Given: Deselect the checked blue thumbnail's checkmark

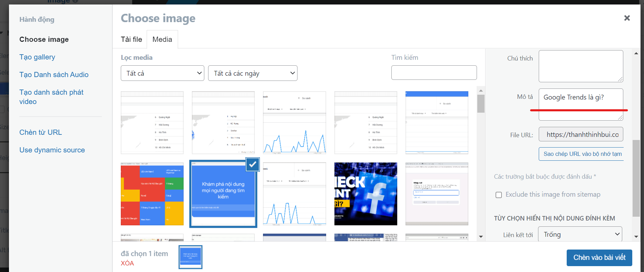Looking at the screenshot, I should pos(253,165).
